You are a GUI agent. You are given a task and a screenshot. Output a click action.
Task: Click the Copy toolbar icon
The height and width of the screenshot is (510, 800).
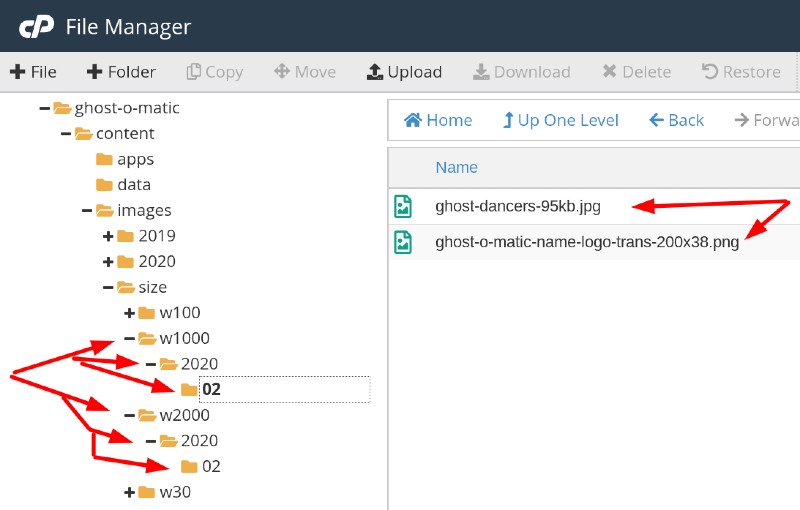tap(193, 72)
